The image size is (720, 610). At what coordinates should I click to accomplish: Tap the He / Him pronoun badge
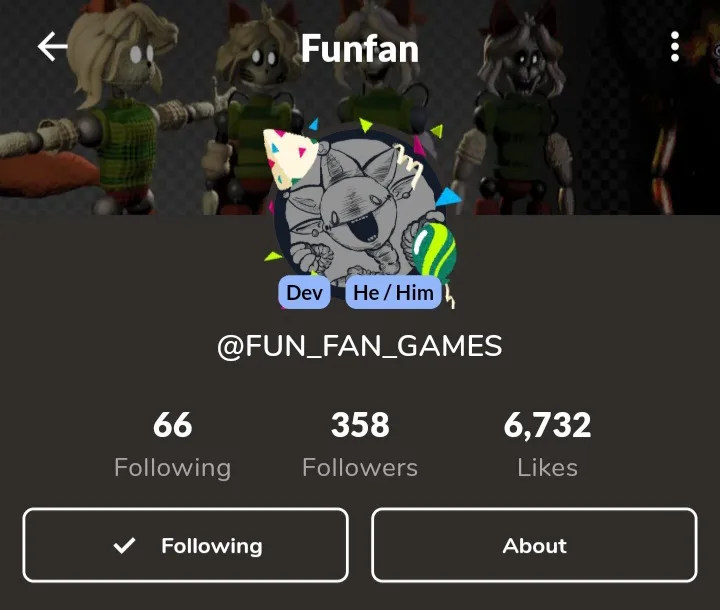click(x=393, y=293)
